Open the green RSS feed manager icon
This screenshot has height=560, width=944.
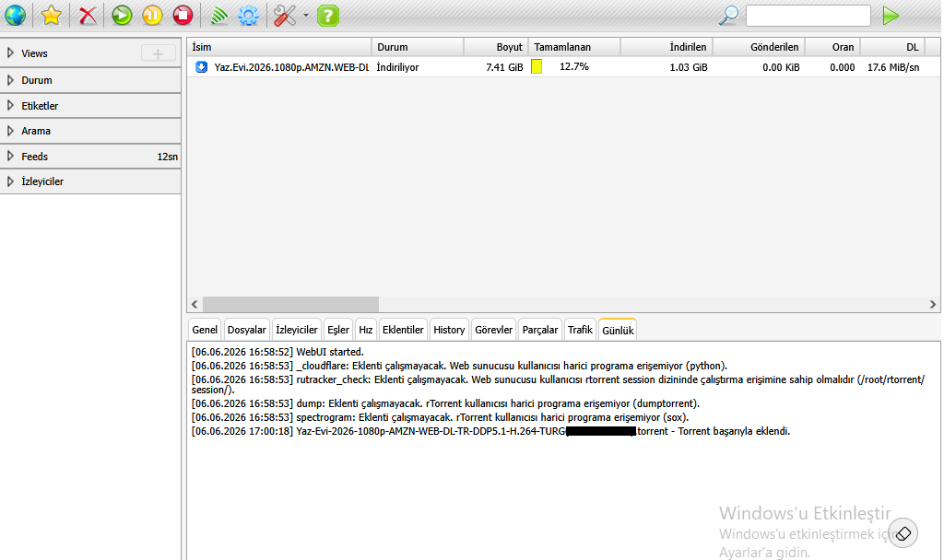[218, 15]
